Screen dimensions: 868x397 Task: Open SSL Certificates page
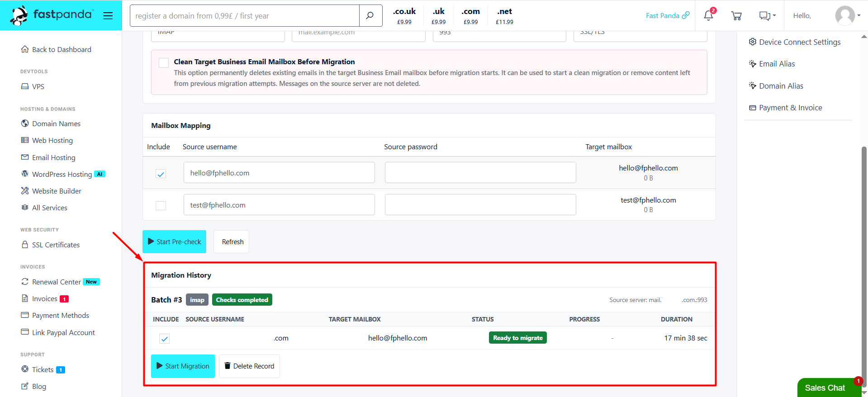50,245
